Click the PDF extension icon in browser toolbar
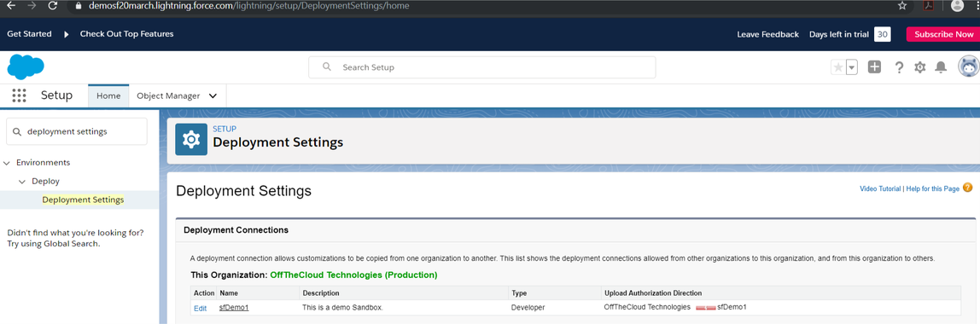This screenshot has width=980, height=324. click(930, 5)
